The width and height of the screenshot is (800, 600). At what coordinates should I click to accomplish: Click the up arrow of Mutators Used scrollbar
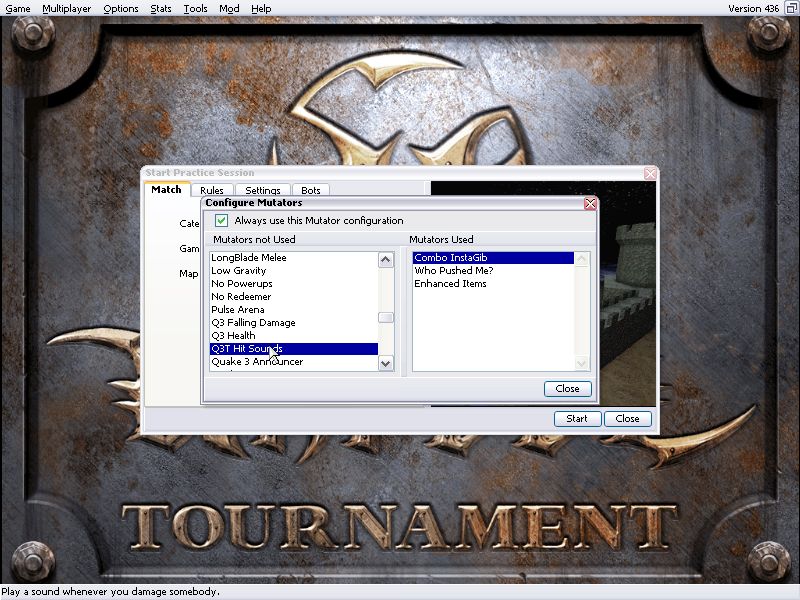582,259
